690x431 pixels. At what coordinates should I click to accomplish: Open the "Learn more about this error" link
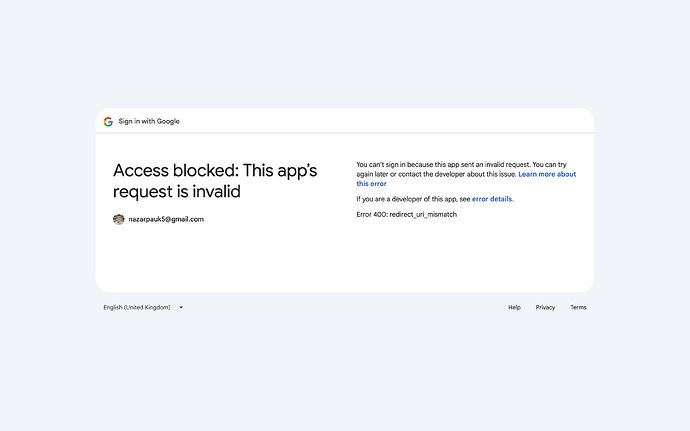(x=546, y=174)
